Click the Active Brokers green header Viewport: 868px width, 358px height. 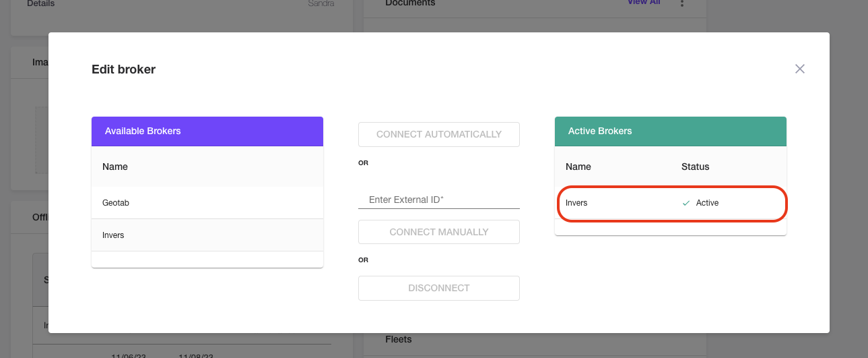click(x=671, y=131)
